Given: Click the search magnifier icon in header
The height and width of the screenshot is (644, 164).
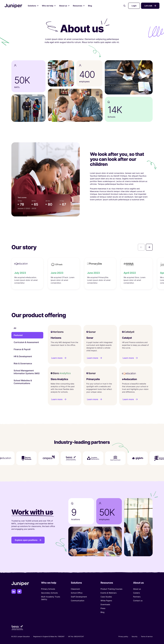Looking at the screenshot, I should 124,6.
